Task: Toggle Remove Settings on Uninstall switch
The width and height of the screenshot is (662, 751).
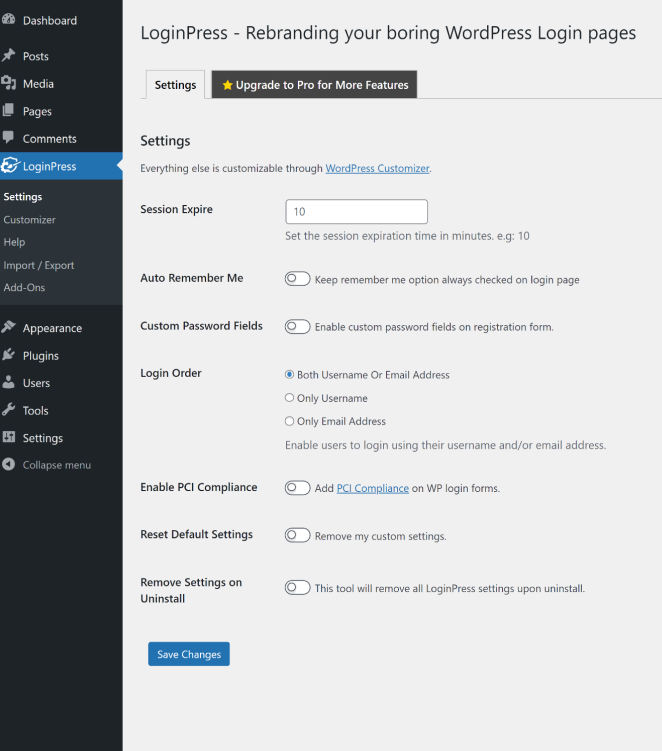Action: coord(297,587)
